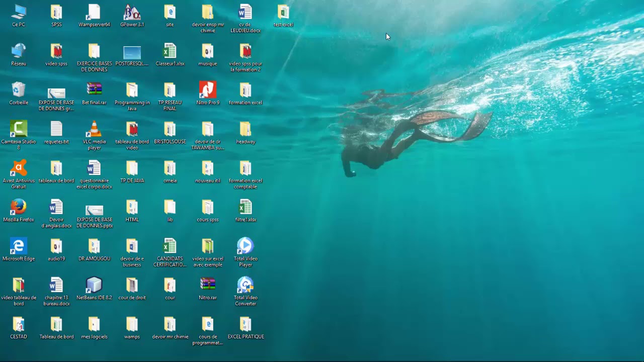Select the nouveau itil folder
The height and width of the screenshot is (362, 644).
208,171
